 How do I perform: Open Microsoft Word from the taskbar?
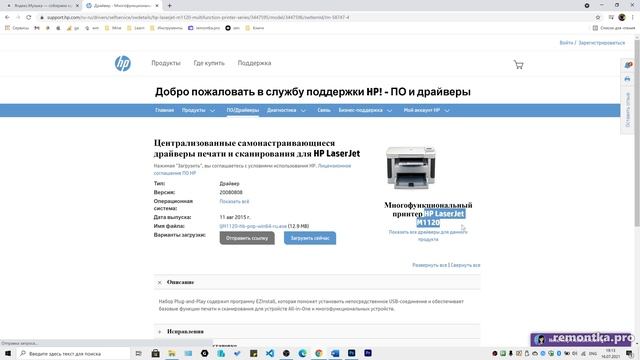(335, 353)
